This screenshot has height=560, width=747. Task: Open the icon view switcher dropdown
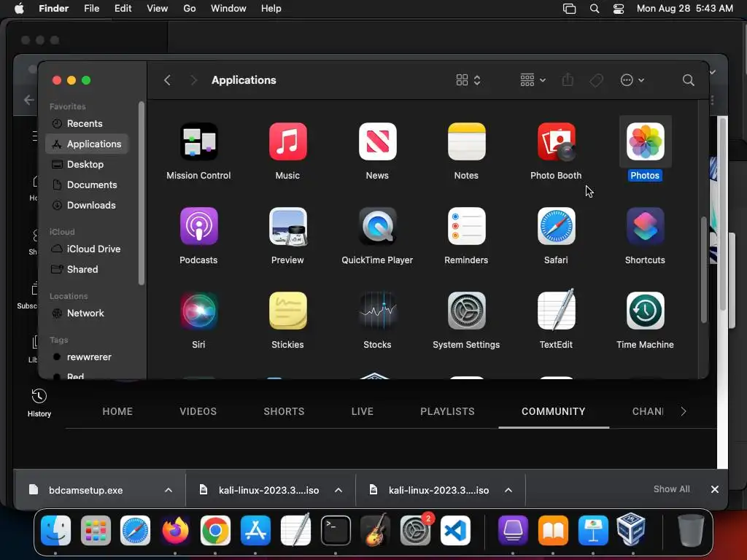coord(468,80)
